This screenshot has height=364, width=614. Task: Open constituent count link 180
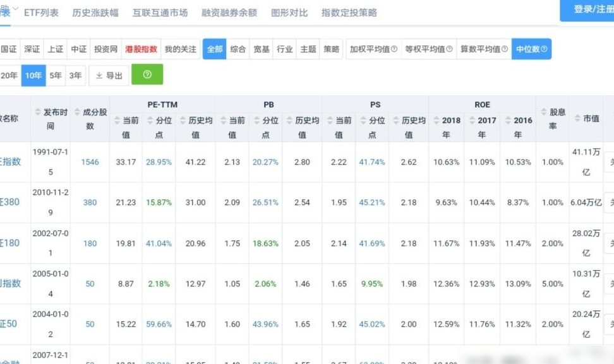[x=90, y=243]
